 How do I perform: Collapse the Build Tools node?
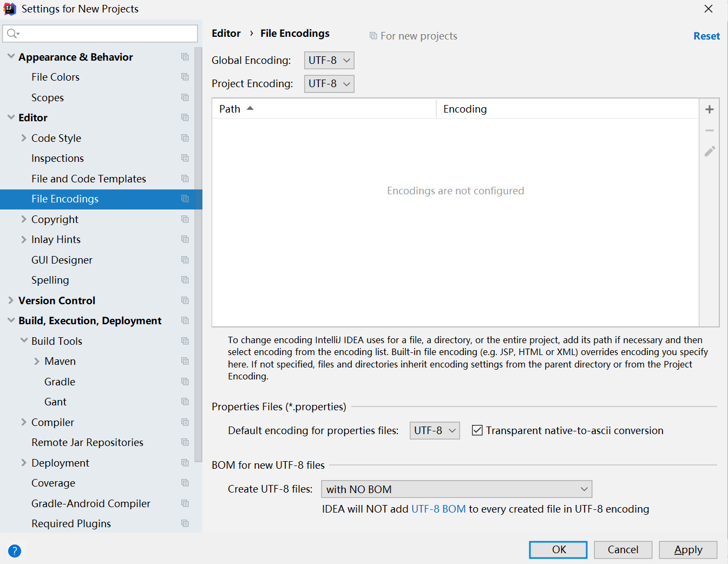pyautogui.click(x=24, y=340)
